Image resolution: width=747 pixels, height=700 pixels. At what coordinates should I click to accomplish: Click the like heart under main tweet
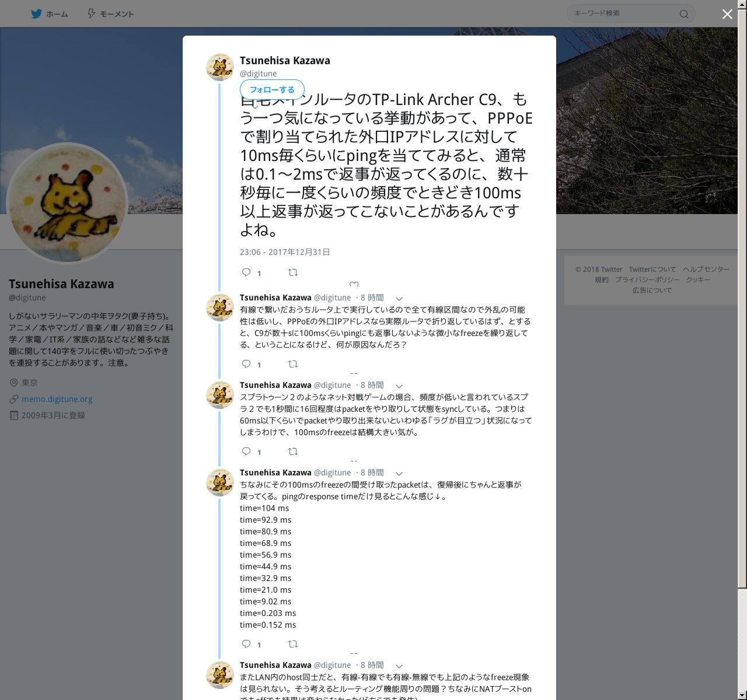(354, 285)
